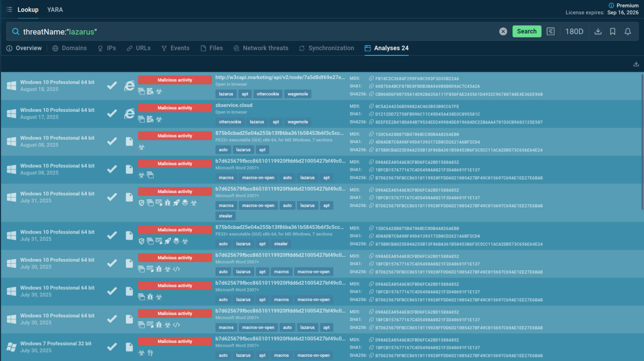Click the Internet Explorer icon in the first row
644x361 pixels.
coord(129,86)
